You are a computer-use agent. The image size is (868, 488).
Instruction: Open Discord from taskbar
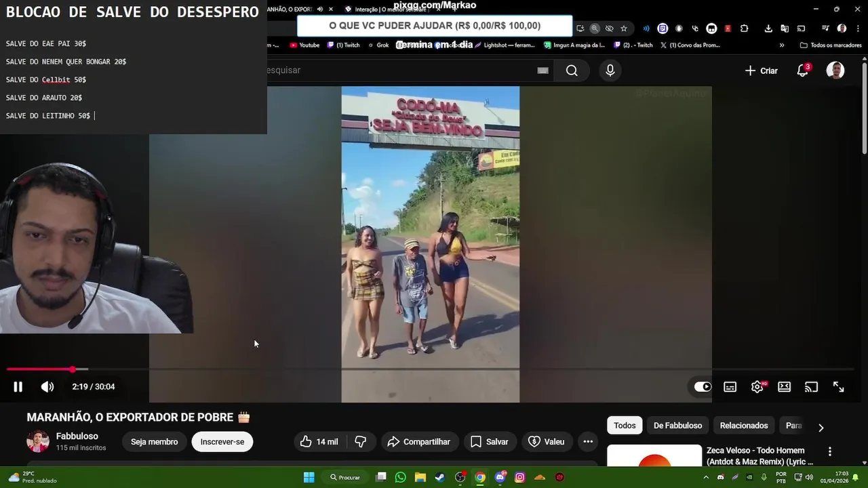tap(500, 477)
